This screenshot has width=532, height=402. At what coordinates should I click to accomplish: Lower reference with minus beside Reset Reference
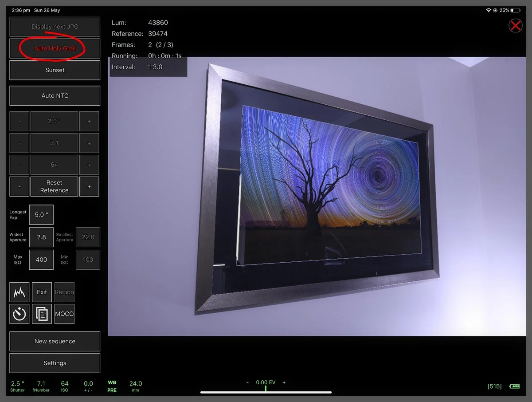click(20, 186)
